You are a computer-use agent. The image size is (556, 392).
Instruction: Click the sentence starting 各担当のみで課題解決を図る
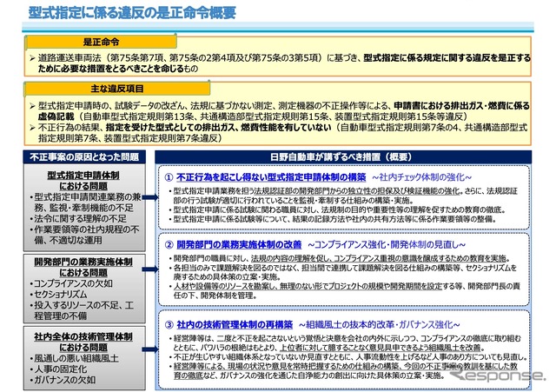click(342, 272)
